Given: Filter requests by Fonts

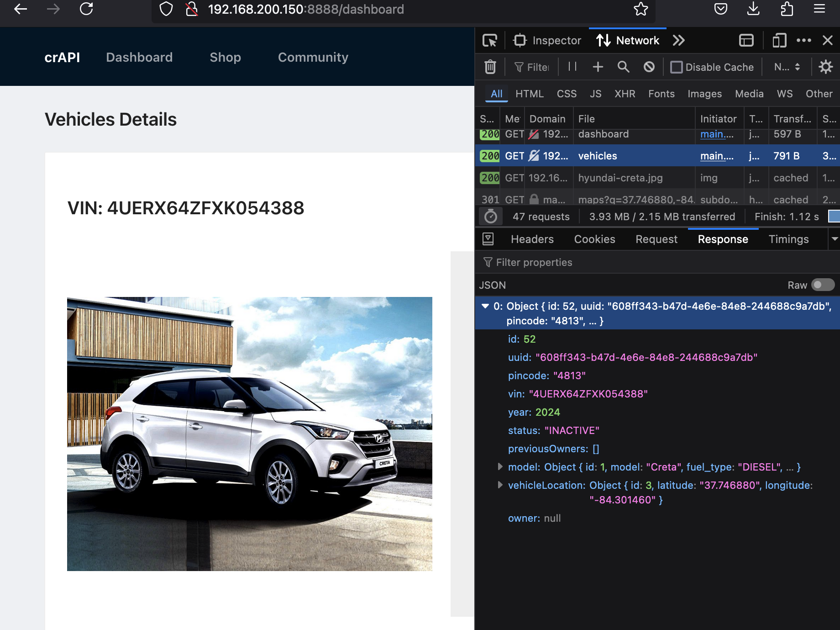Looking at the screenshot, I should coord(661,94).
